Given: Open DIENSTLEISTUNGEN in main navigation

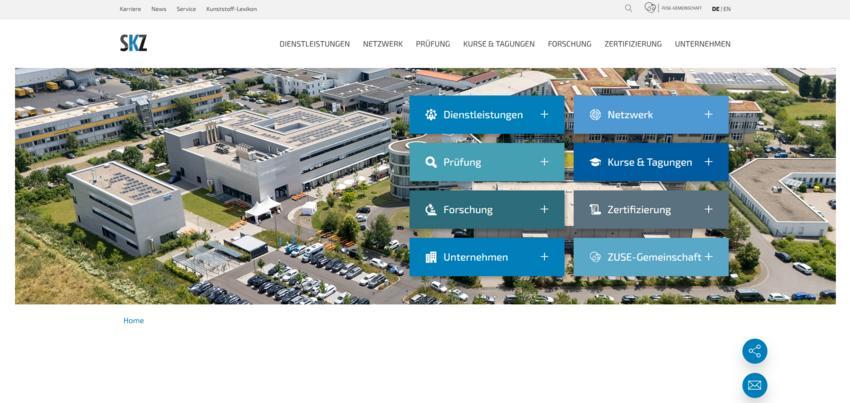Looking at the screenshot, I should coord(314,44).
